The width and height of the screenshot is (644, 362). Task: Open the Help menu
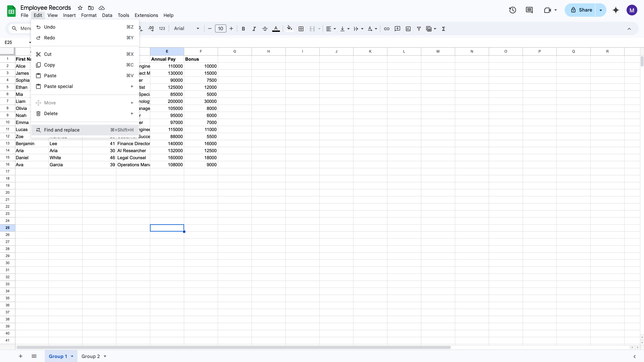[x=168, y=15]
